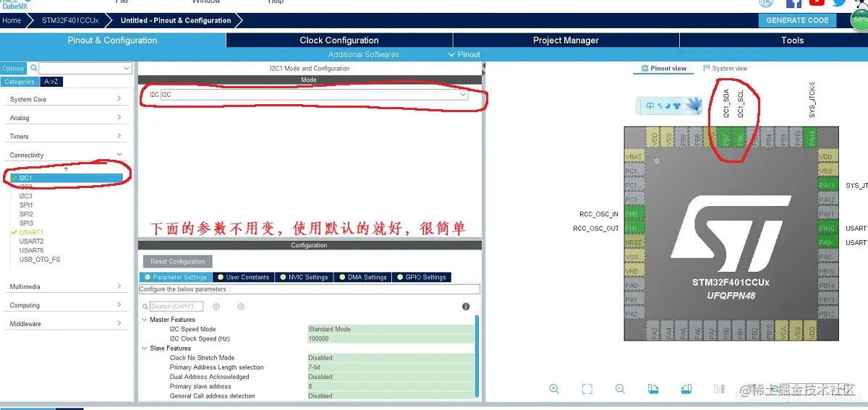The width and height of the screenshot is (868, 410).
Task: Click Reset Configuration button
Action: (178, 262)
